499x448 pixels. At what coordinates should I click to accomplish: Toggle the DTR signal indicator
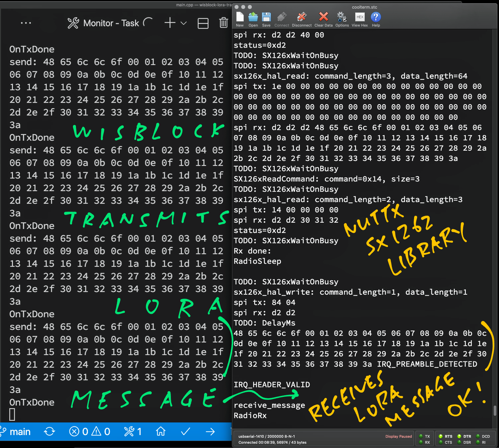(x=459, y=436)
